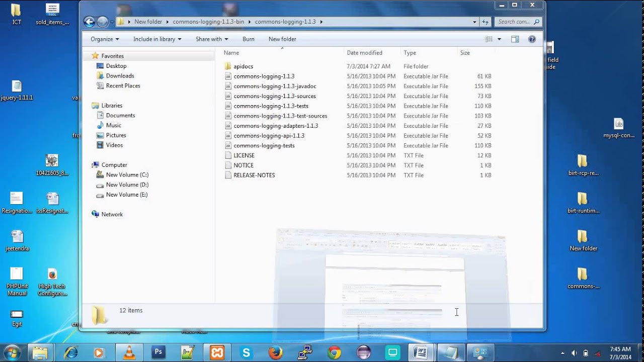Viewport: 644px width, 362px height.
Task: Open Photoshop from taskbar
Action: 158,353
